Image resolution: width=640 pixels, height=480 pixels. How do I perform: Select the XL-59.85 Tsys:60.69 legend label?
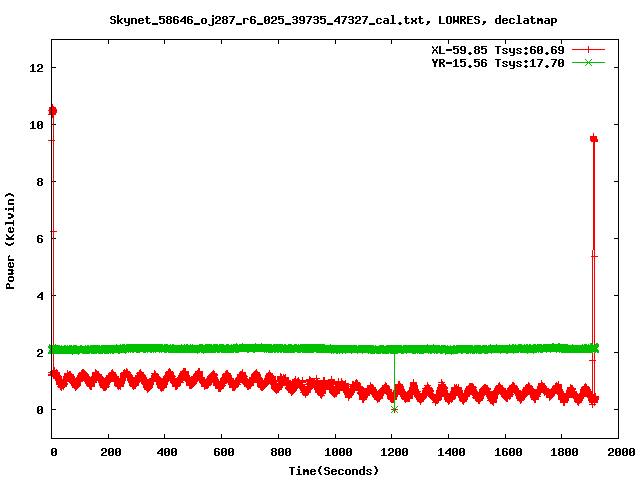pos(498,50)
